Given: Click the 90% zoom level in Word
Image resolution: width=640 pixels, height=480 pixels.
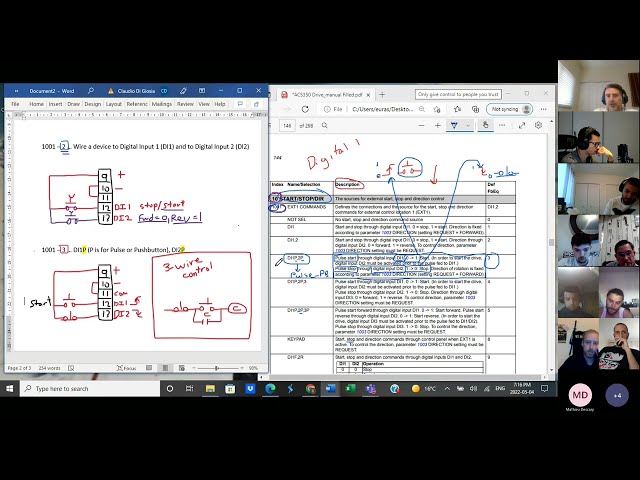Looking at the screenshot, I should (253, 368).
